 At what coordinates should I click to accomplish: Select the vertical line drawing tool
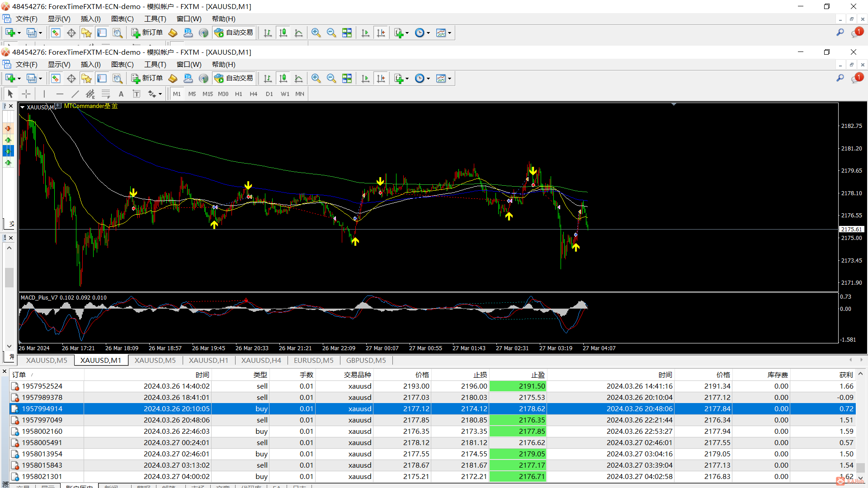44,94
